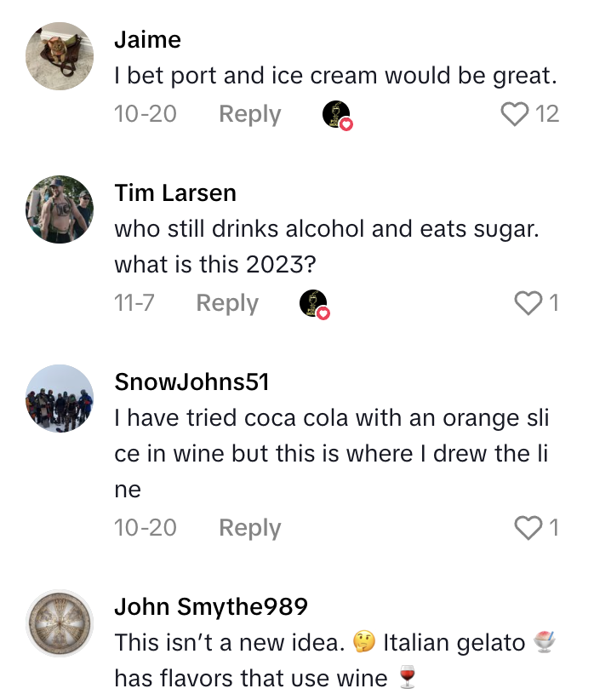The height and width of the screenshot is (700, 594).
Task: Select the username Jaime
Action: 146,39
